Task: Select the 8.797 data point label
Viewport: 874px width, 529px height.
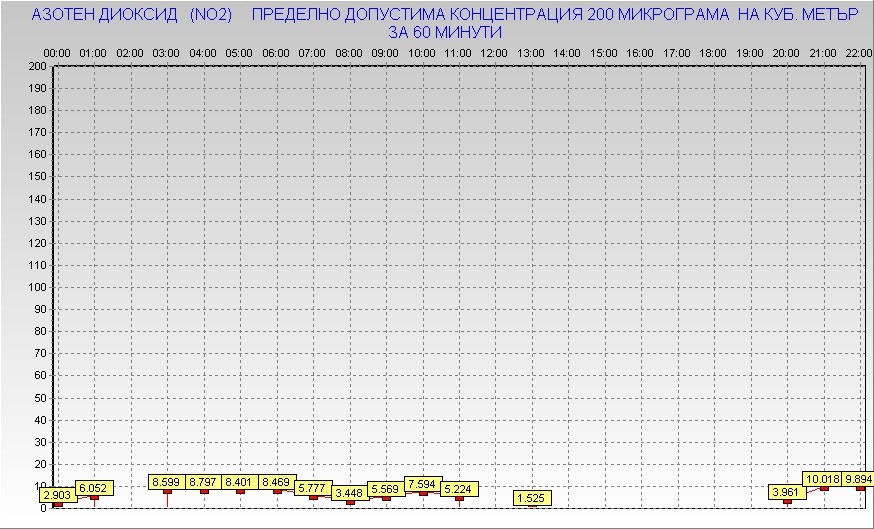Action: click(x=204, y=482)
